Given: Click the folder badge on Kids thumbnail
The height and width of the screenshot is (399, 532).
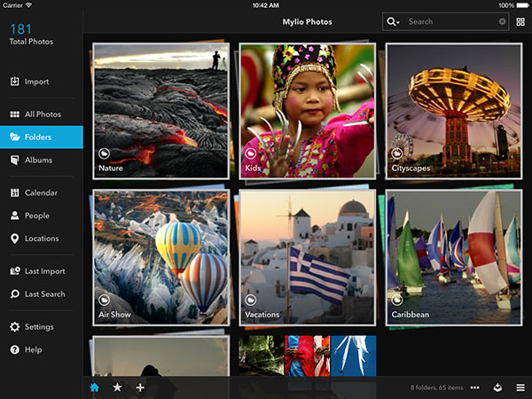Looking at the screenshot, I should coord(250,153).
